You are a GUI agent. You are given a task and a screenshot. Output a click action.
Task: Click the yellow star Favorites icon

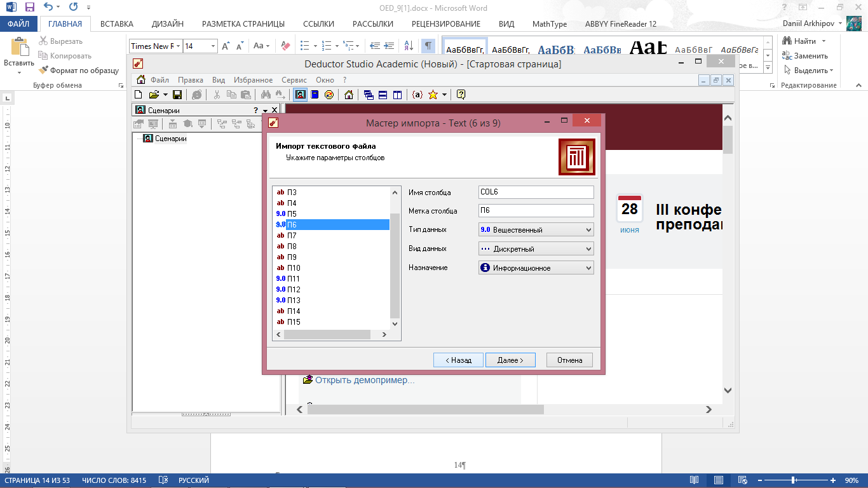pyautogui.click(x=433, y=95)
